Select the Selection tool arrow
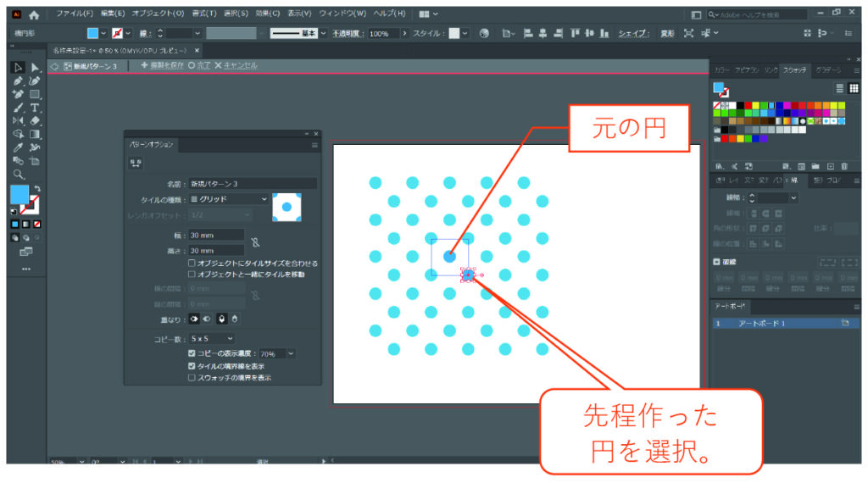Screen dimensions: 868x494 point(18,68)
